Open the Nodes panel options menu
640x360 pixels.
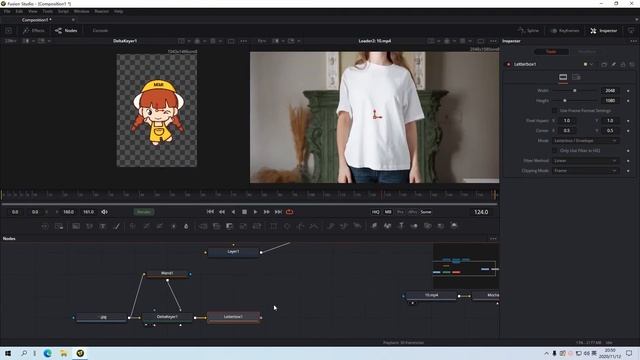[493, 238]
